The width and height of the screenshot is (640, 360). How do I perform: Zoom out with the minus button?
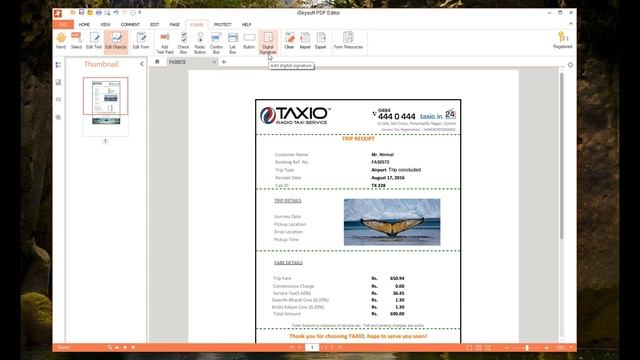pos(507,347)
